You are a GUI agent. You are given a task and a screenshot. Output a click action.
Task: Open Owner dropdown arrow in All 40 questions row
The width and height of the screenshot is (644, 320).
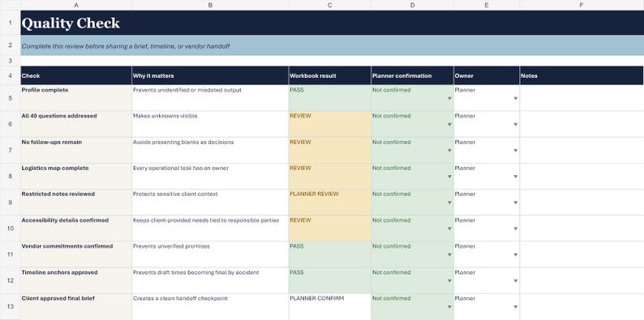pos(516,124)
